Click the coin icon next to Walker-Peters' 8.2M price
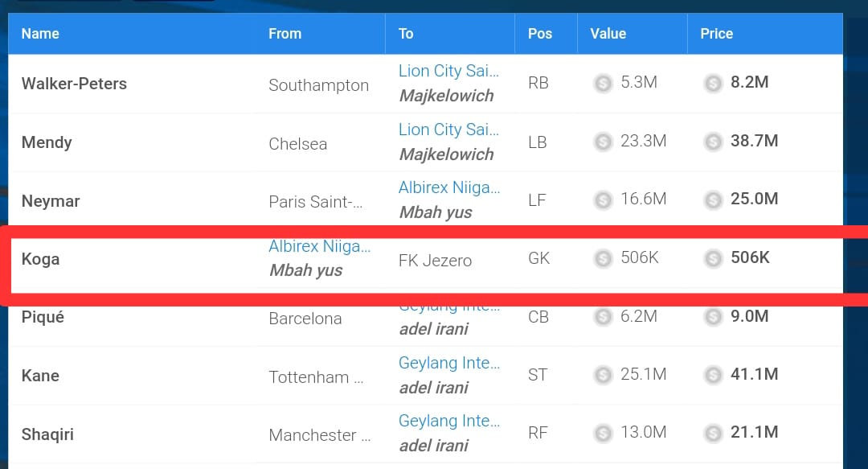Viewport: 868px width, 469px height. pos(713,83)
